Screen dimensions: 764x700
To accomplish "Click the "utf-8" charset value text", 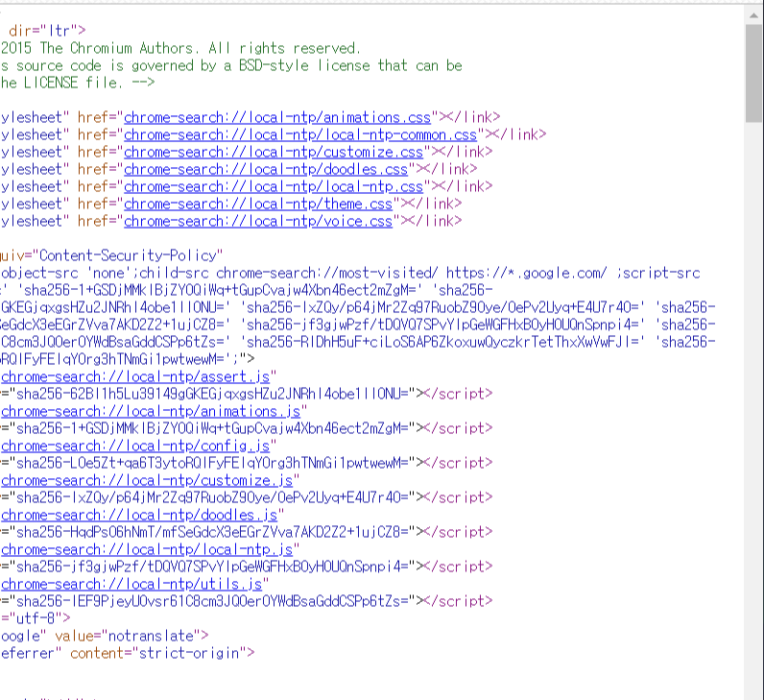I will click(36, 619).
